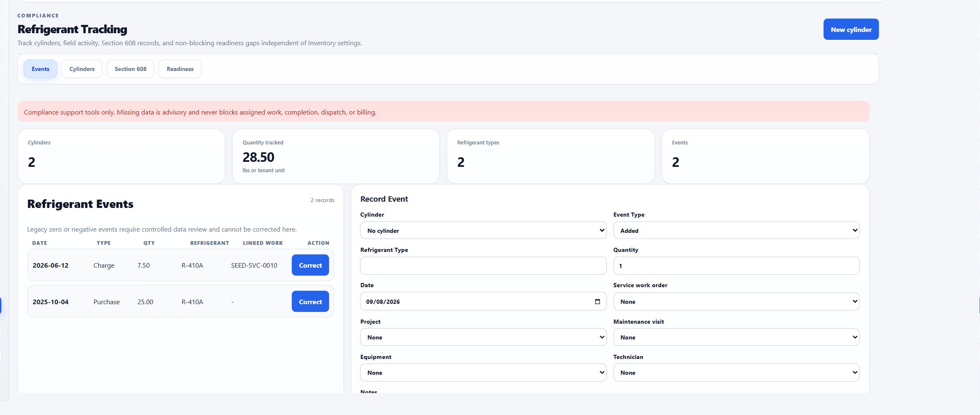Create a New cylinder

[851, 29]
